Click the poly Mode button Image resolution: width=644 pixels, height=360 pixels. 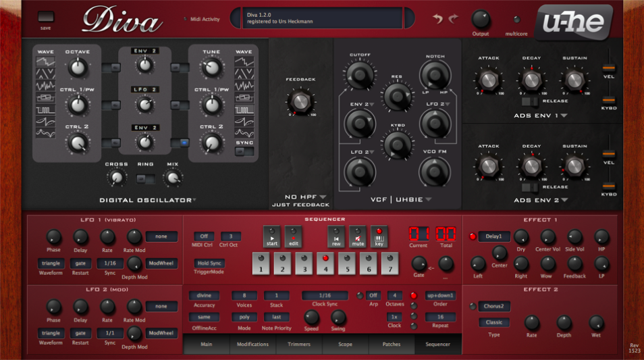(x=244, y=317)
